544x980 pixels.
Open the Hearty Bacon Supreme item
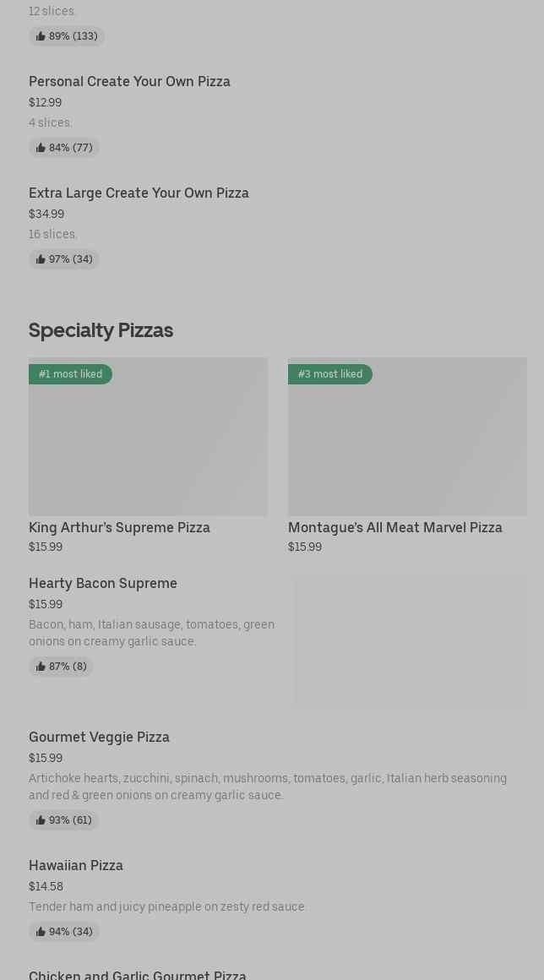[103, 584]
